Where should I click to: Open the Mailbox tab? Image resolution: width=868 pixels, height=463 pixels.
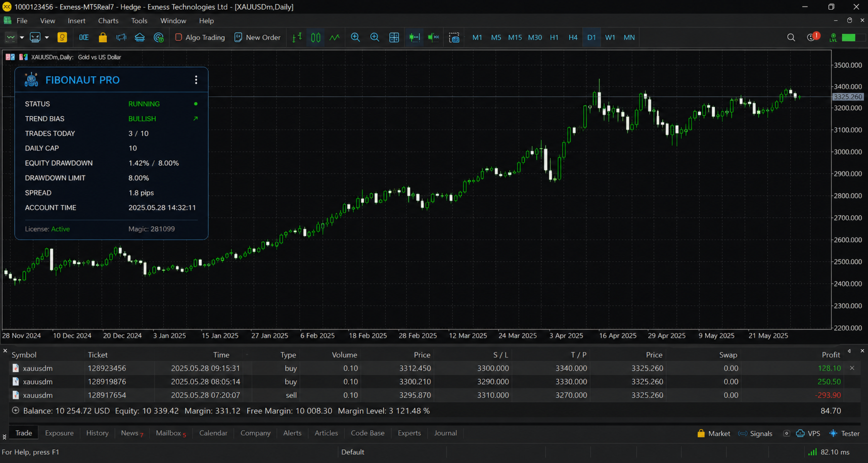pyautogui.click(x=170, y=433)
